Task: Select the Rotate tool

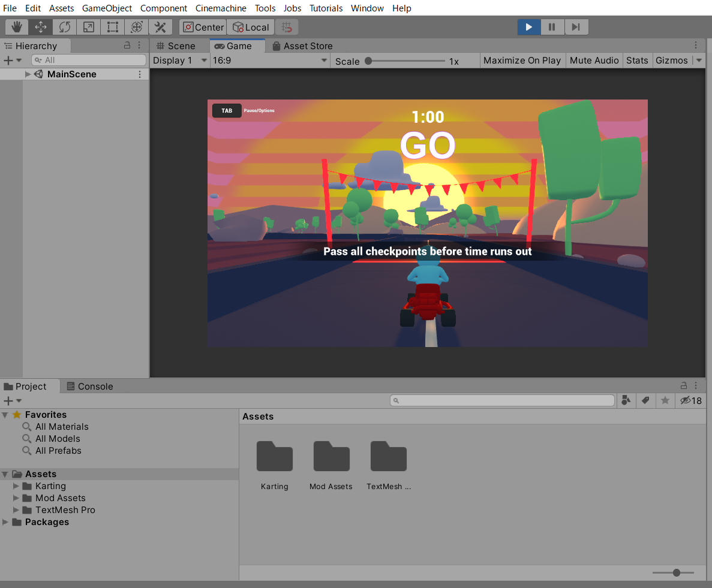Action: coord(64,27)
